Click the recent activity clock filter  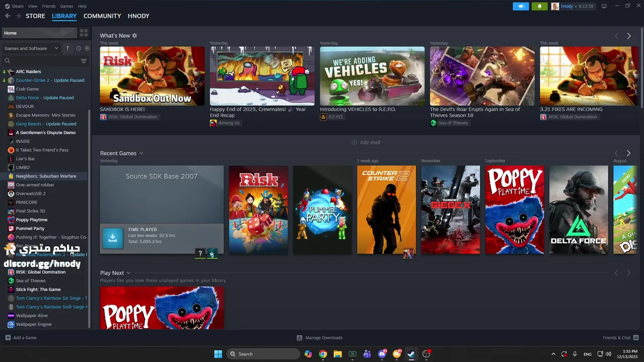point(78,48)
